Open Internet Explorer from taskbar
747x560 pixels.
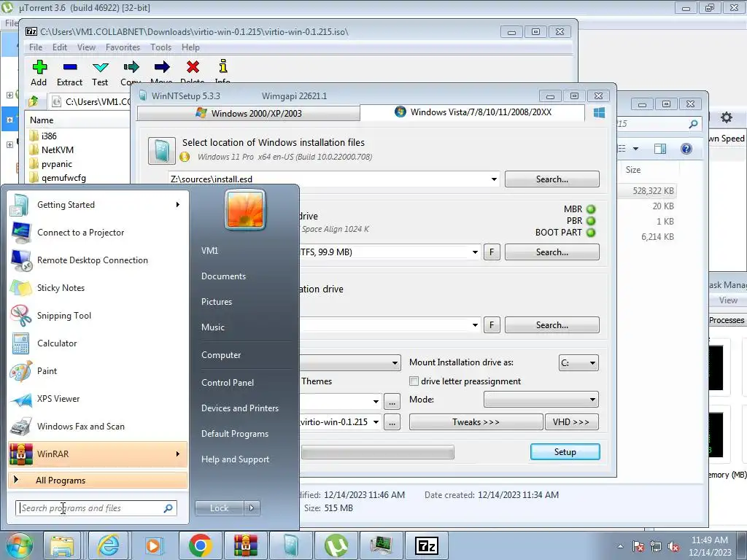click(x=108, y=545)
